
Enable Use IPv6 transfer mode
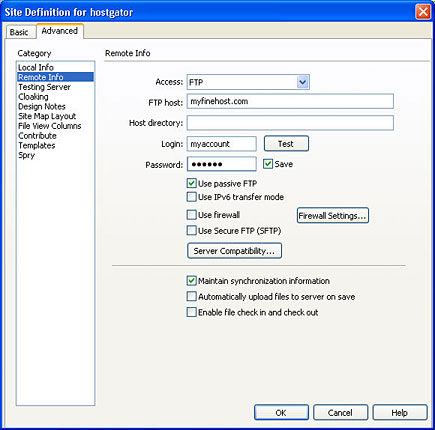(x=191, y=197)
